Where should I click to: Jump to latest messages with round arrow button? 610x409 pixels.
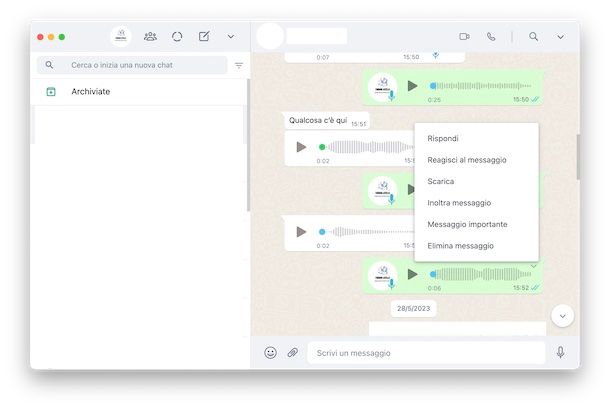coord(563,316)
